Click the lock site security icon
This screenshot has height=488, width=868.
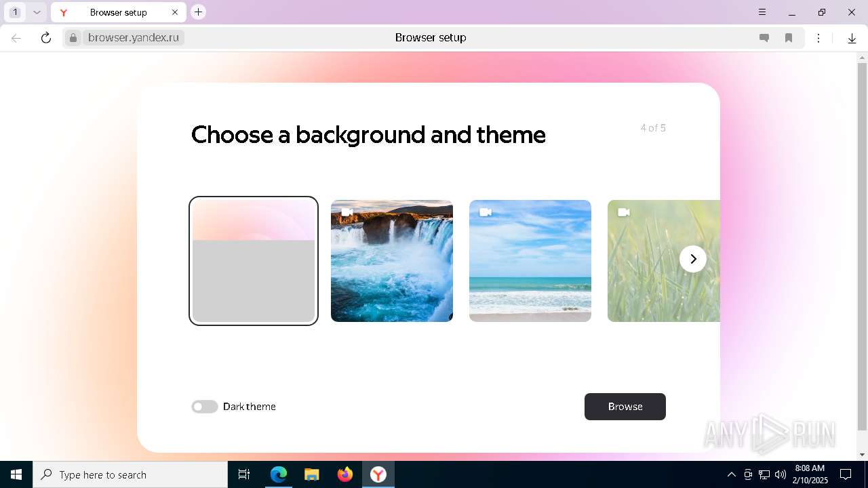click(73, 38)
